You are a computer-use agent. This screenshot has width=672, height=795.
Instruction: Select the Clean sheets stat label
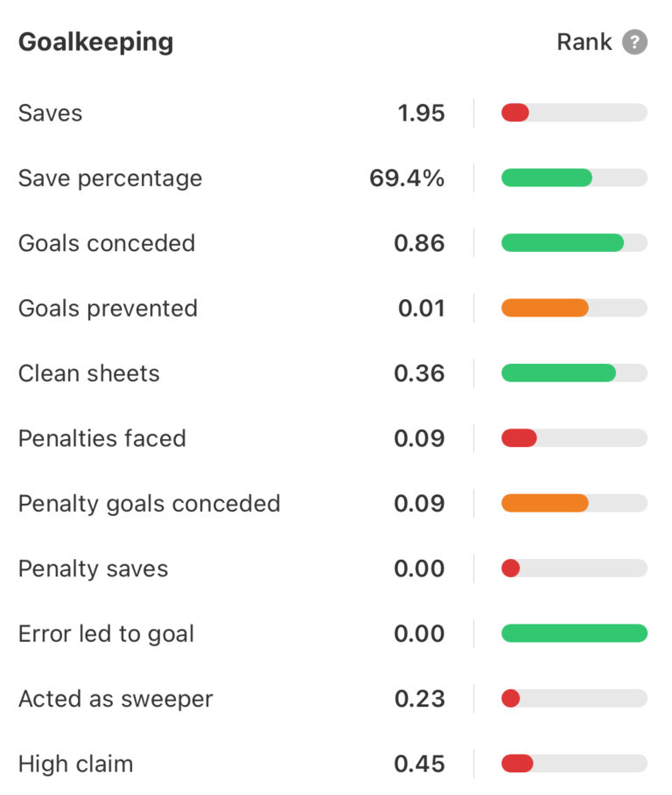(x=89, y=373)
